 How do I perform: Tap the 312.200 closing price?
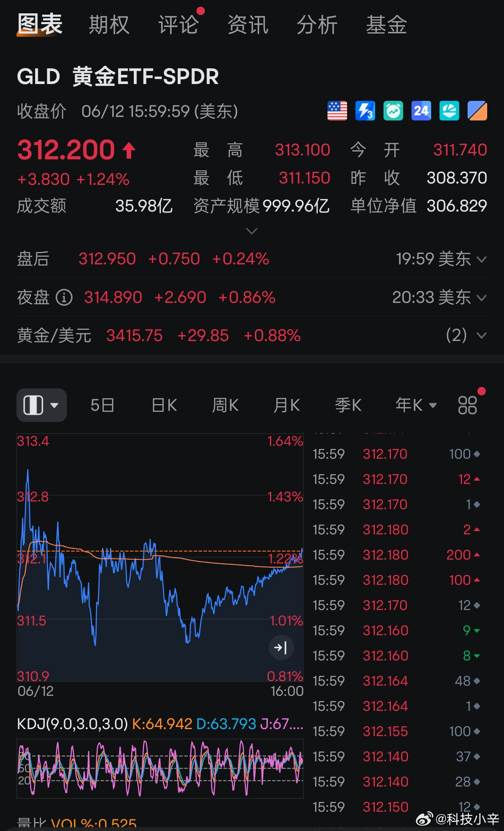tap(66, 150)
